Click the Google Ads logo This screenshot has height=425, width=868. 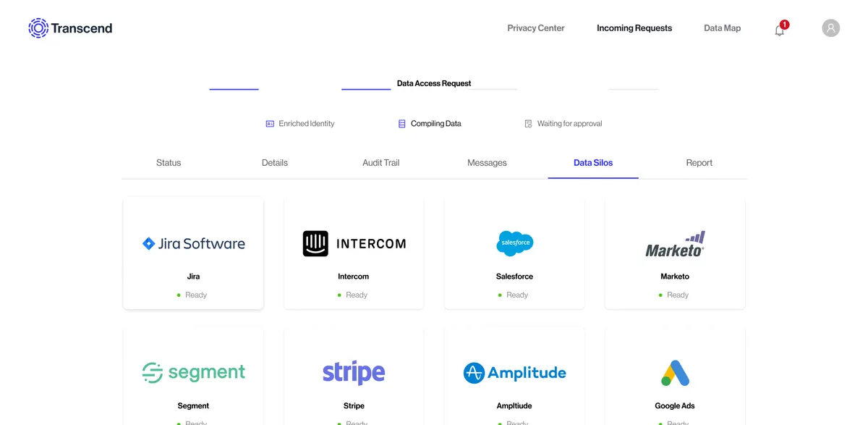pyautogui.click(x=675, y=373)
